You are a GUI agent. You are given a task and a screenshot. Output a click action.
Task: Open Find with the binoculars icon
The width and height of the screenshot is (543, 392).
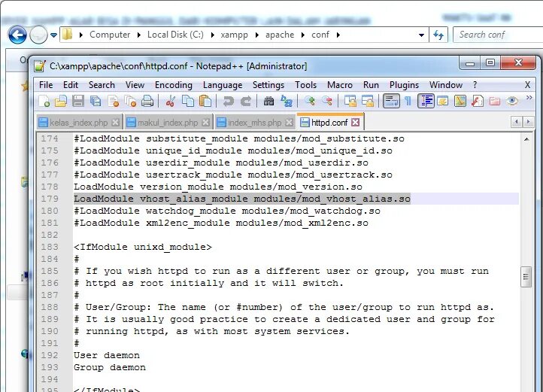(268, 102)
